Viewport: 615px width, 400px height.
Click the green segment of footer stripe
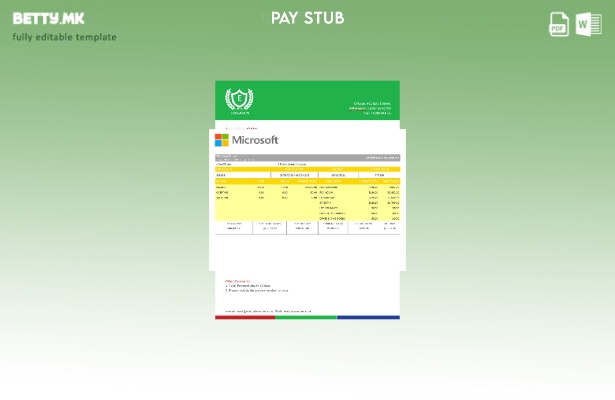[x=305, y=317]
